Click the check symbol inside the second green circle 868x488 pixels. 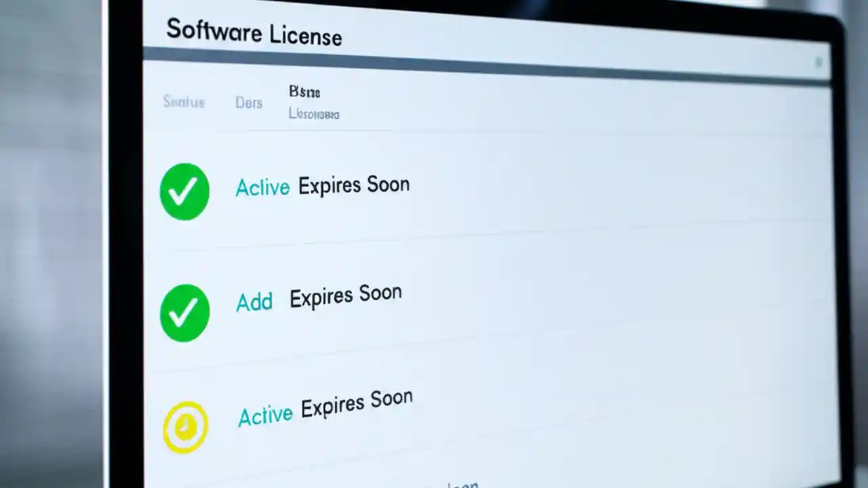pos(184,312)
